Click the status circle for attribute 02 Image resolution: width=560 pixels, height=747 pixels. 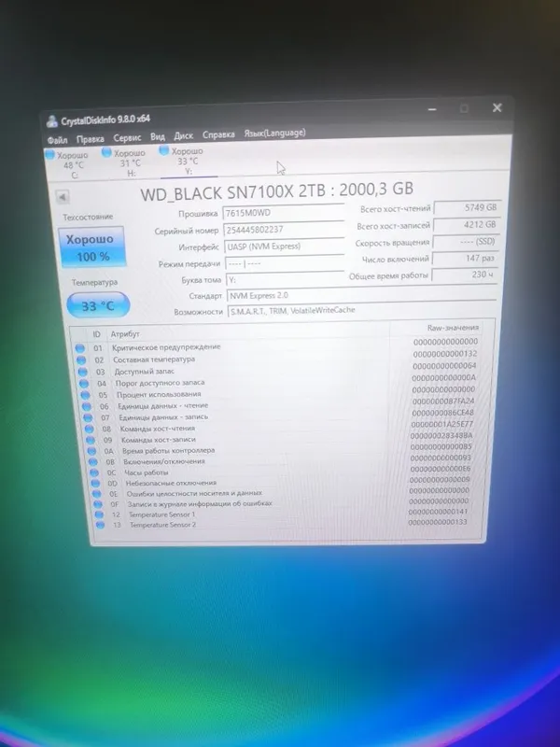tap(81, 360)
